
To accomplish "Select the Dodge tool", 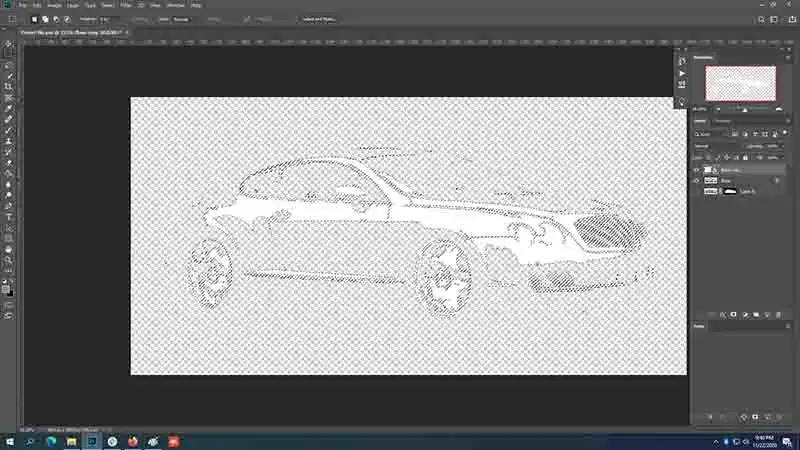I will tap(9, 195).
